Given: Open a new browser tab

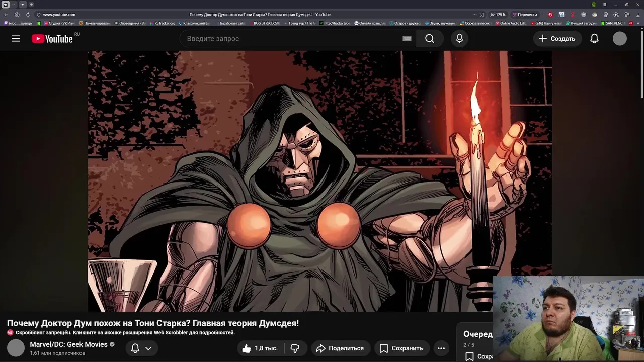Looking at the screenshot, I should pos(31,4).
